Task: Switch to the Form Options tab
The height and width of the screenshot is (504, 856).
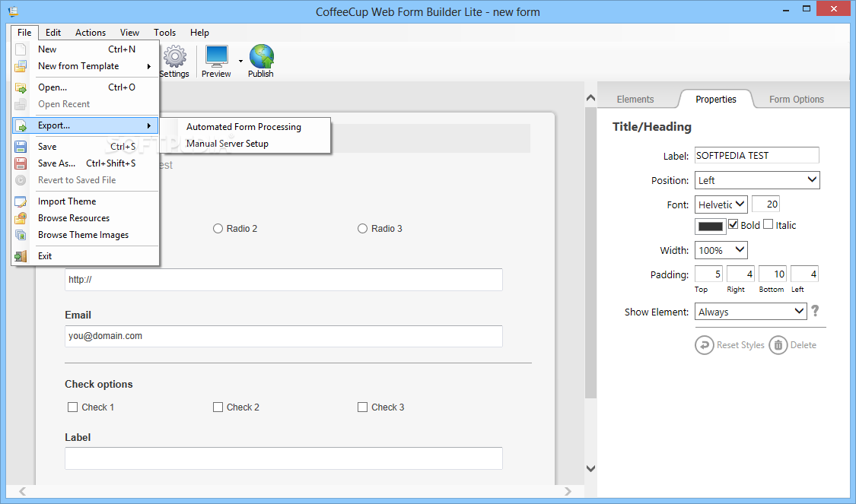Action: [797, 100]
